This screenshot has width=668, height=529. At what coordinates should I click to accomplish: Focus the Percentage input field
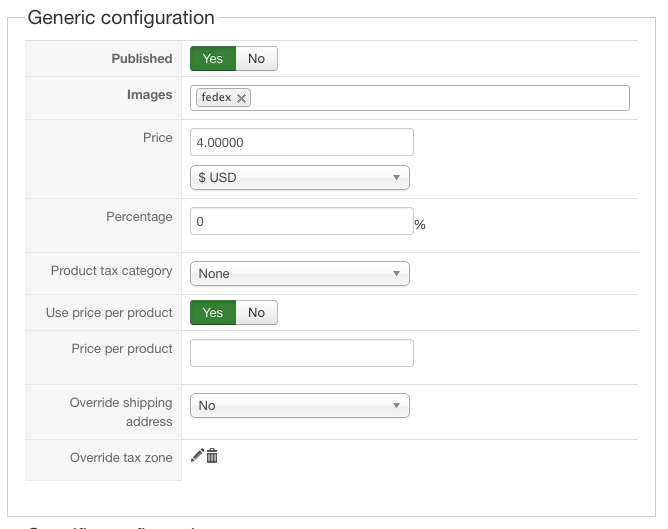click(302, 222)
